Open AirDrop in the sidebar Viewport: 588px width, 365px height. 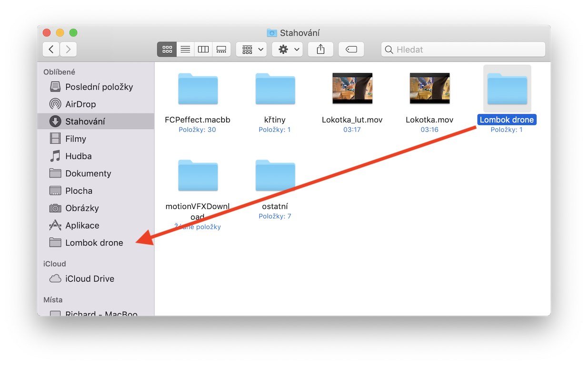pyautogui.click(x=80, y=104)
